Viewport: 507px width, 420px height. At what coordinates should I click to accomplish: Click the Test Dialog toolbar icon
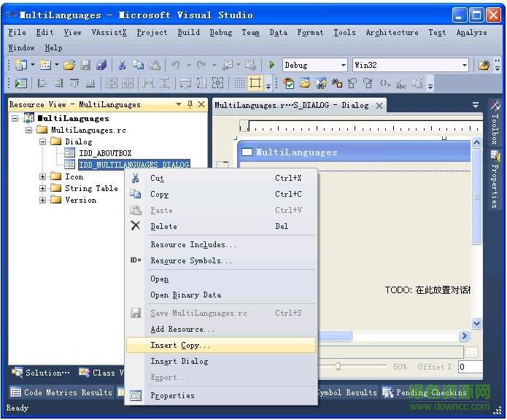(20, 83)
